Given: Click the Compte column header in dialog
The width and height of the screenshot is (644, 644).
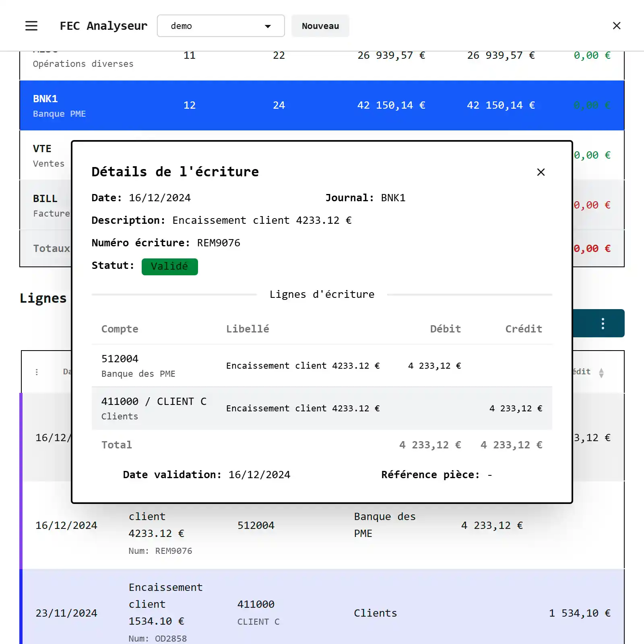Looking at the screenshot, I should (x=120, y=329).
